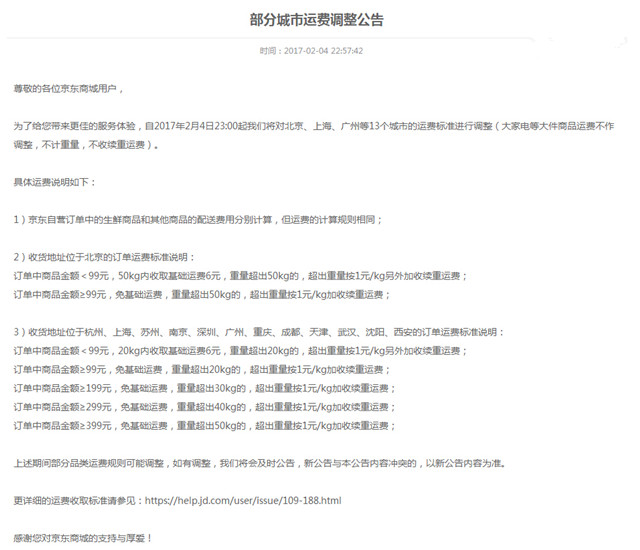640x550 pixels.
Task: Open the help.jd.com shipping fee URL
Action: pyautogui.click(x=243, y=501)
